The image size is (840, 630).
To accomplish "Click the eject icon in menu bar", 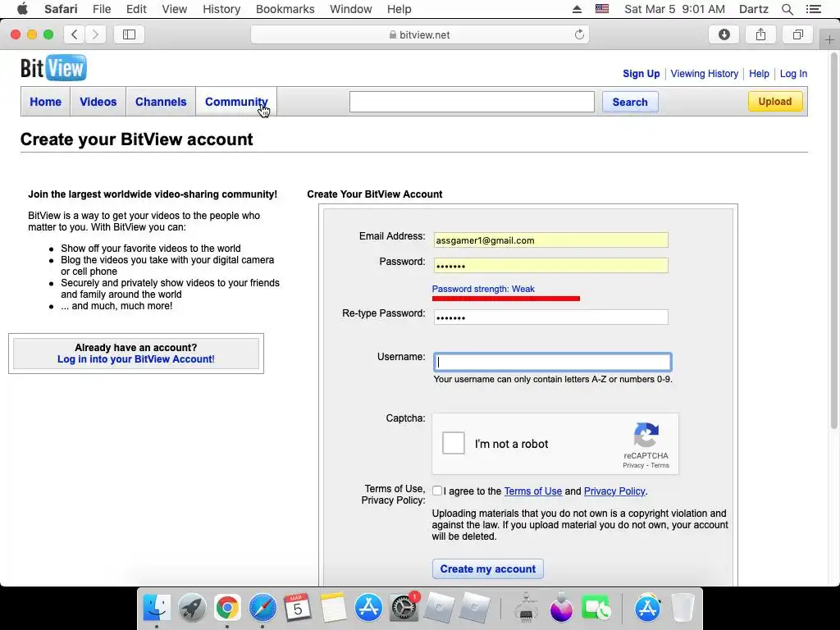I will click(x=577, y=9).
